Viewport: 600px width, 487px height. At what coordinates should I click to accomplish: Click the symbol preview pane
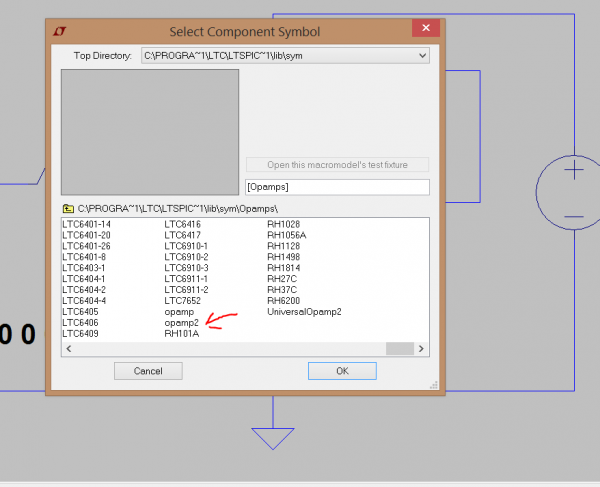pos(150,132)
